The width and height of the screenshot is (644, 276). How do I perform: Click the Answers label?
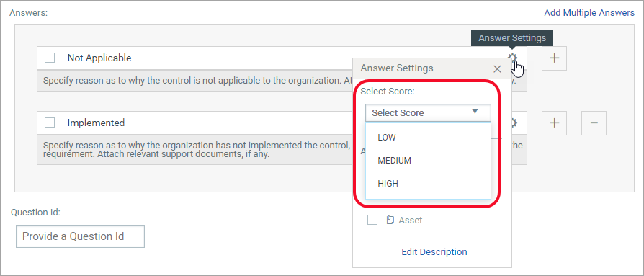pyautogui.click(x=28, y=12)
